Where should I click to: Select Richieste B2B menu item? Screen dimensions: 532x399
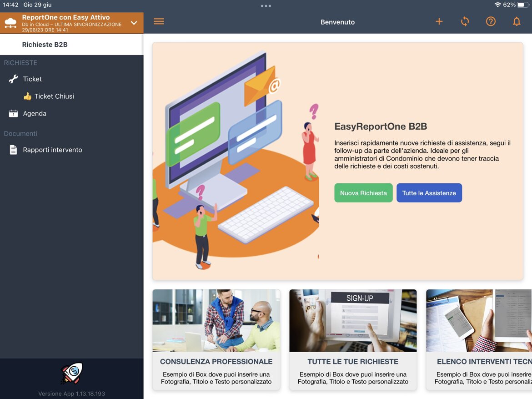tap(45, 45)
